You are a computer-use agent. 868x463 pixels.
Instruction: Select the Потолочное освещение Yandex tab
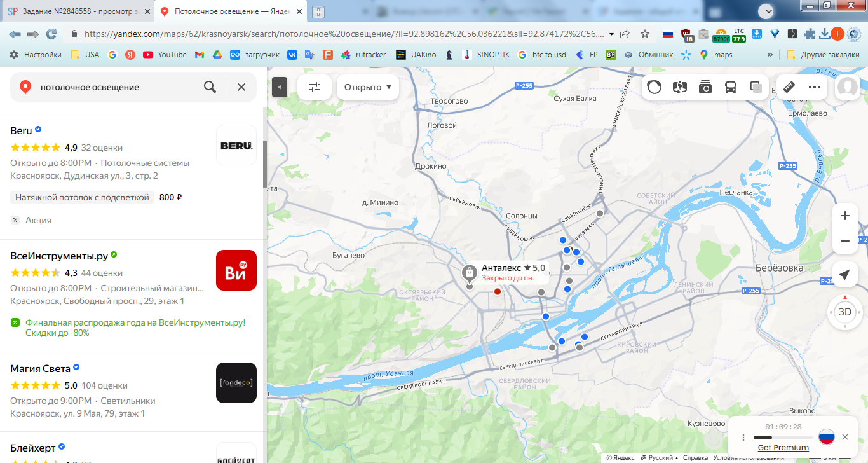click(229, 11)
